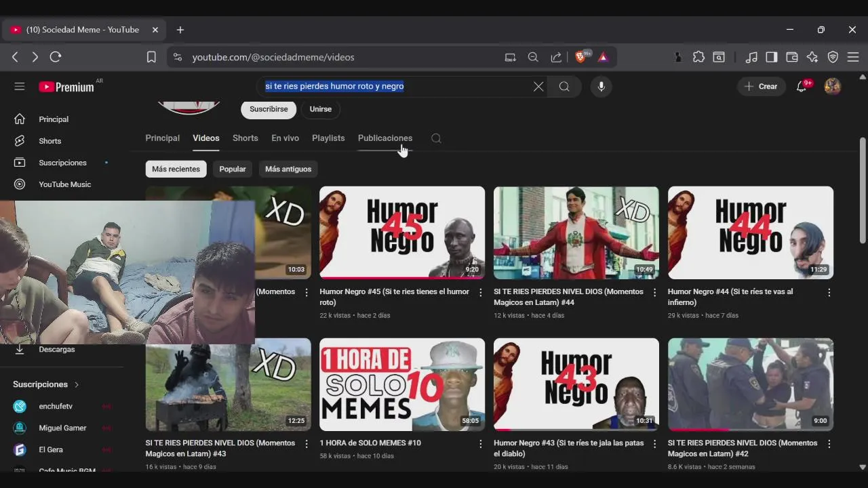This screenshot has height=488, width=868.
Task: Click the browser address bar URL
Action: click(x=273, y=57)
